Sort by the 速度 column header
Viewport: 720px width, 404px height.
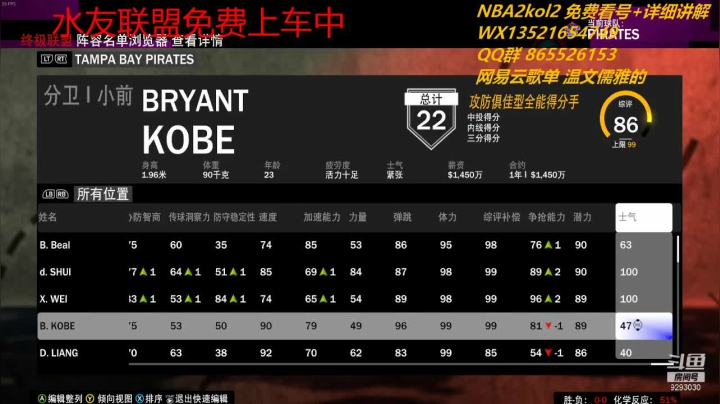pyautogui.click(x=268, y=217)
